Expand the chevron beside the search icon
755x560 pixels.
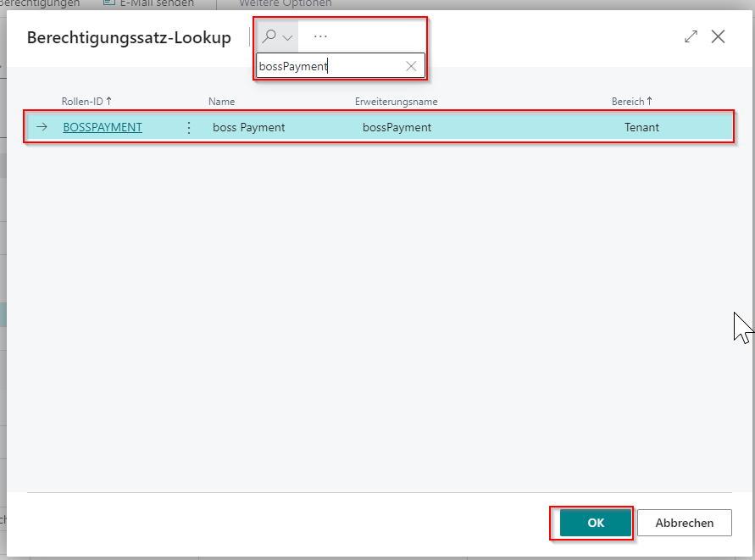click(287, 38)
